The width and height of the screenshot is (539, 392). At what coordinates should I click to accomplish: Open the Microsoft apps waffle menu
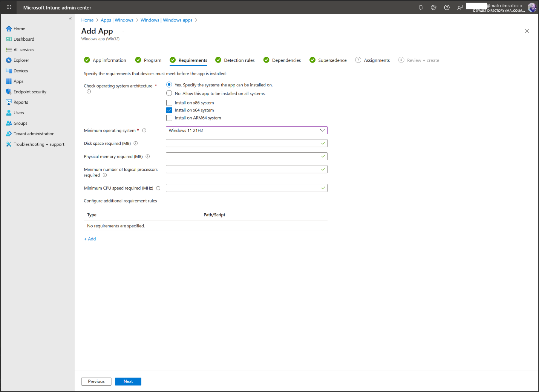[8, 7]
